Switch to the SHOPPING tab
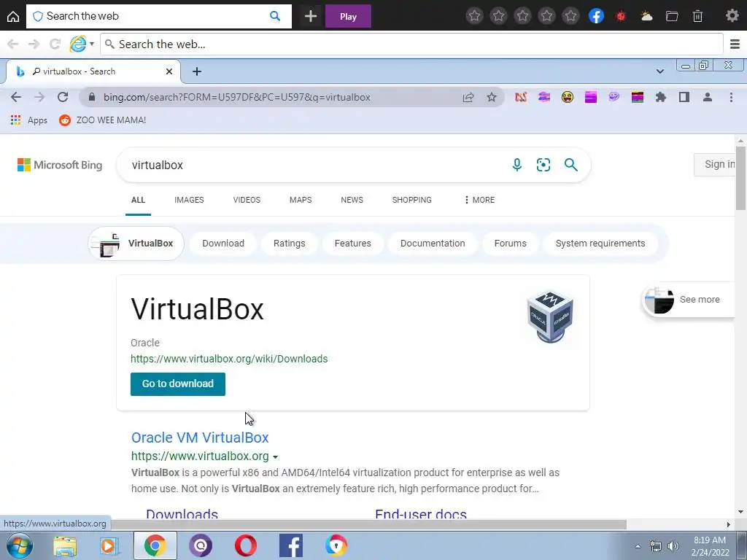Viewport: 747px width, 560px height. 412,200
